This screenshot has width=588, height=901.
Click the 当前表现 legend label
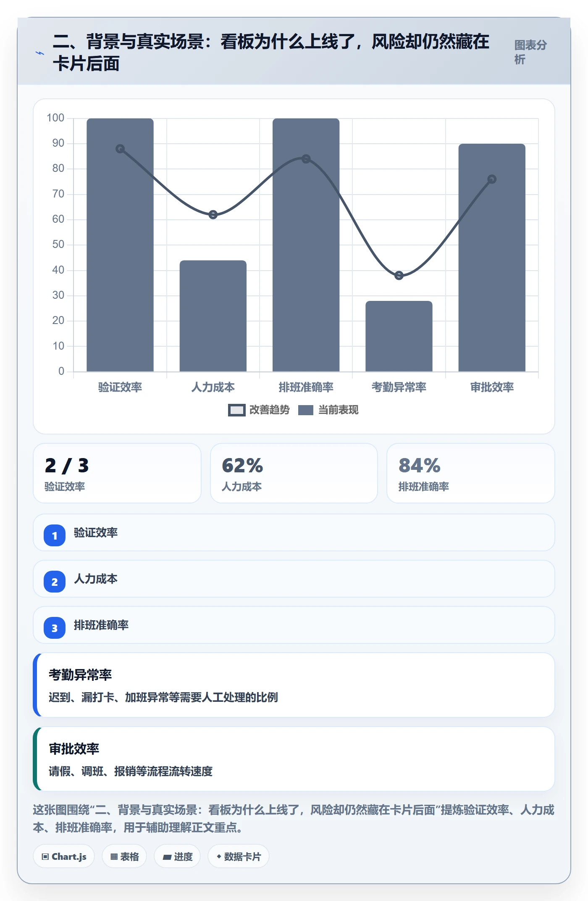pyautogui.click(x=338, y=410)
